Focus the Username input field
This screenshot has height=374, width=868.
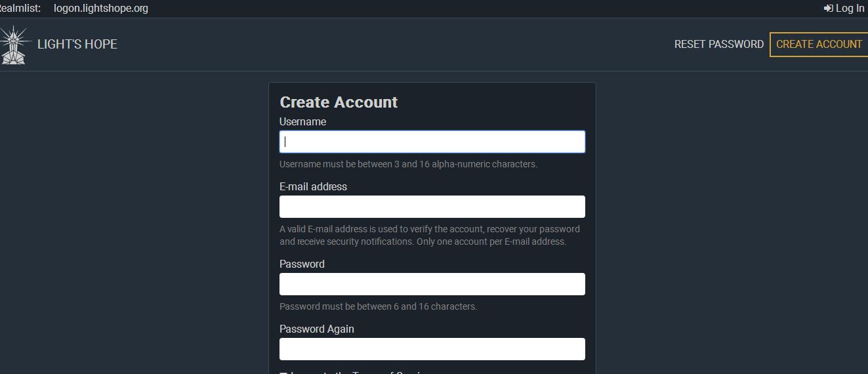click(x=432, y=142)
